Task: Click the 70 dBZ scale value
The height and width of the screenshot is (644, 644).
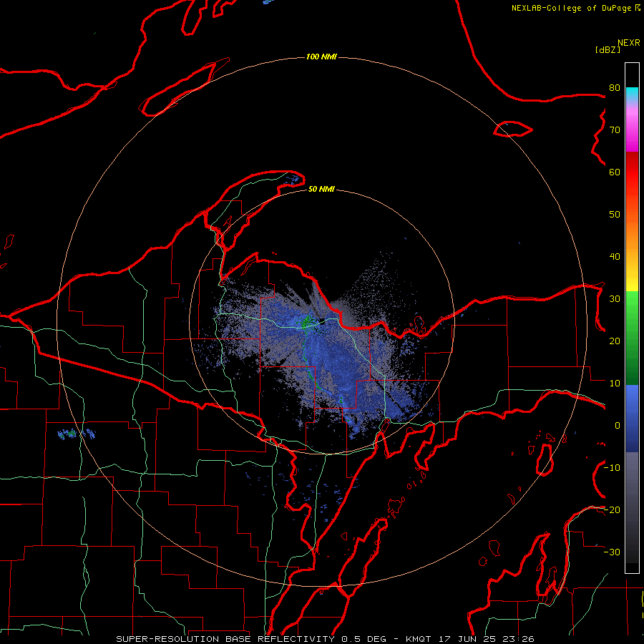Action: tap(615, 130)
